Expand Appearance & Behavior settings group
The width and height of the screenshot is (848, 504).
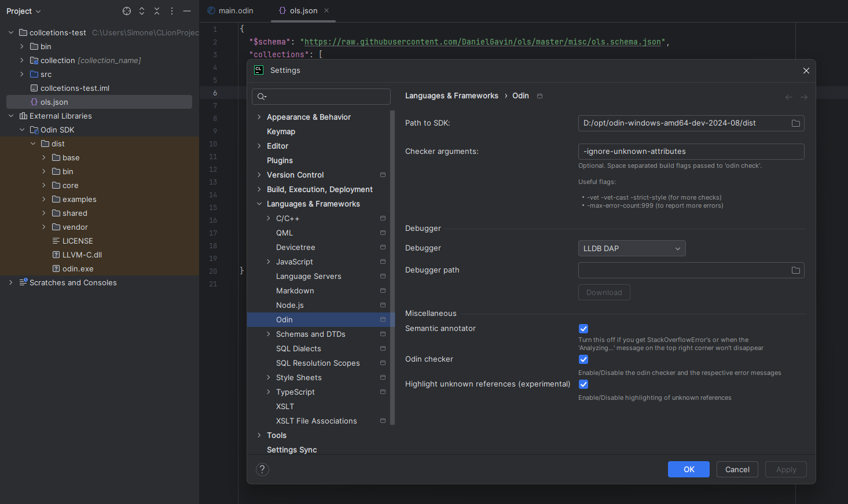tap(259, 117)
